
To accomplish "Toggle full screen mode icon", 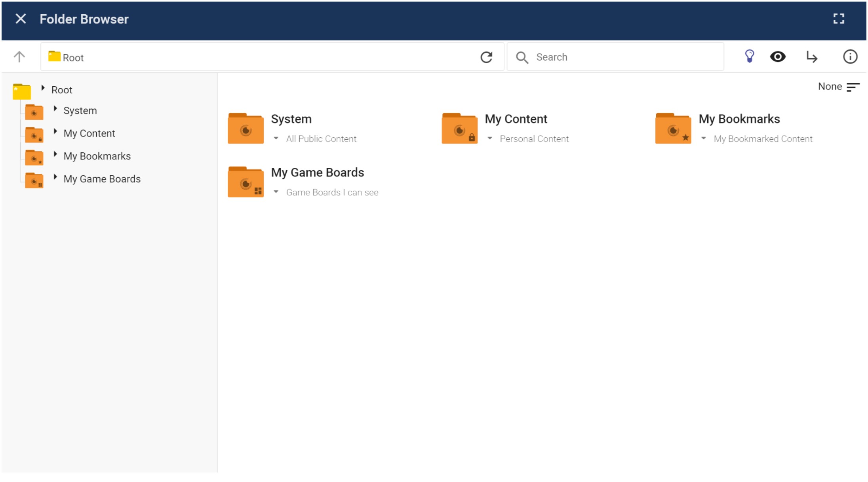I will point(838,19).
